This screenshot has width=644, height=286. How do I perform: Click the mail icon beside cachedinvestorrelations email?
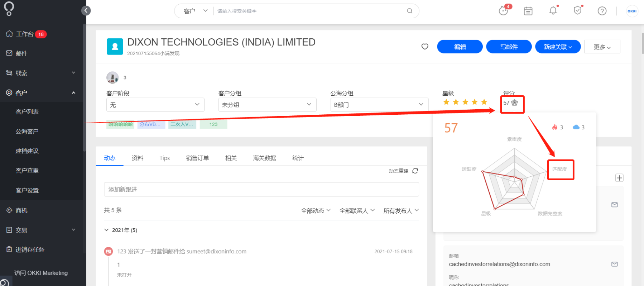click(615, 264)
